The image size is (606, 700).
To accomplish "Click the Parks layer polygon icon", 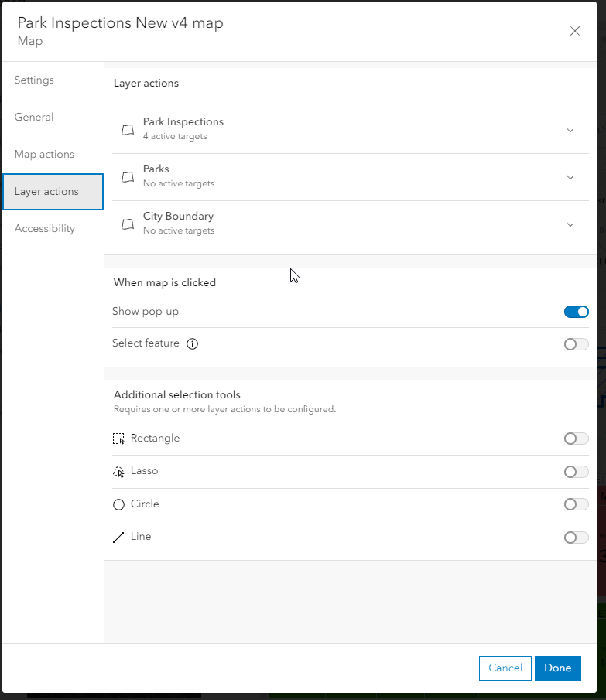I will (x=128, y=177).
